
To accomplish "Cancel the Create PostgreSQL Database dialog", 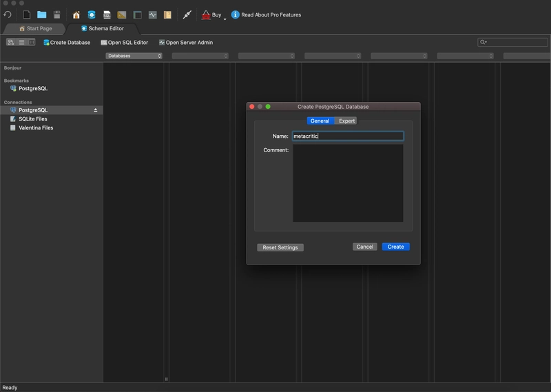I will coord(365,247).
